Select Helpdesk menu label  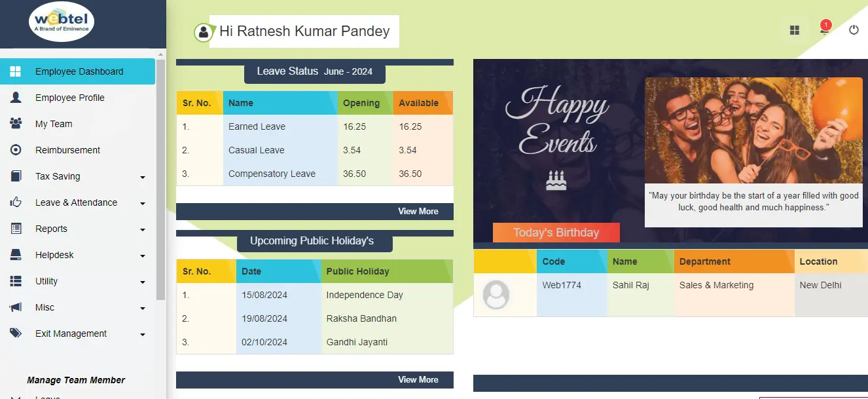[54, 255]
